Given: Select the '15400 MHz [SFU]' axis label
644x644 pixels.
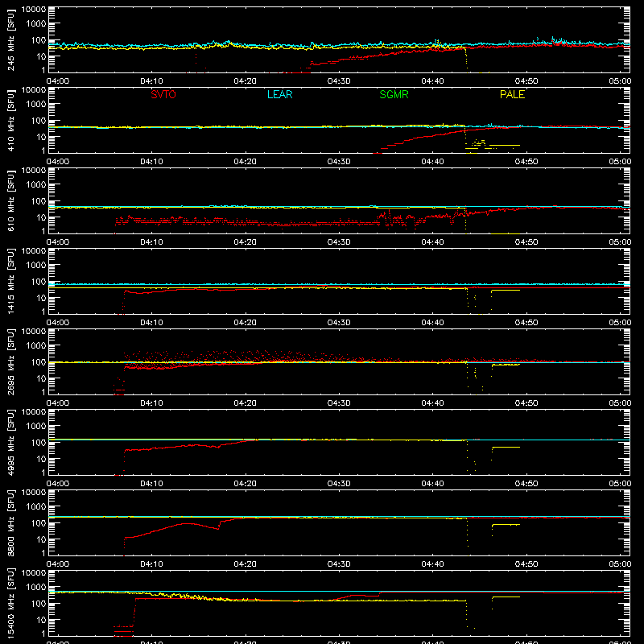Looking at the screenshot, I should click(x=10, y=603).
